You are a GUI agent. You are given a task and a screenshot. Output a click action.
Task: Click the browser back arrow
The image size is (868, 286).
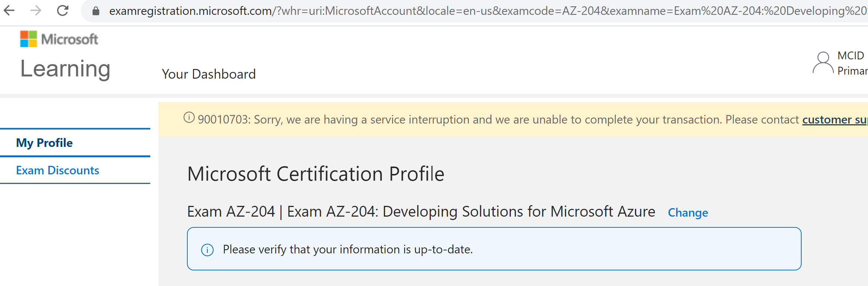pyautogui.click(x=9, y=10)
